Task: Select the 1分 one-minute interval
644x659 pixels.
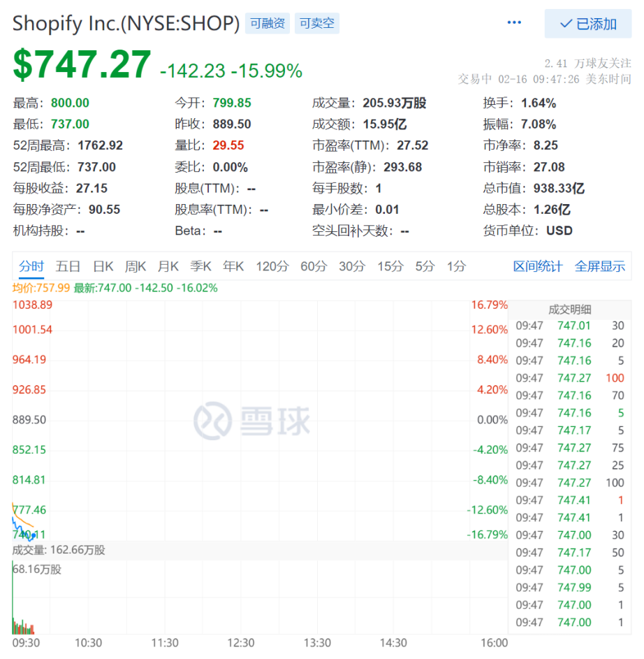Action: coord(457,266)
